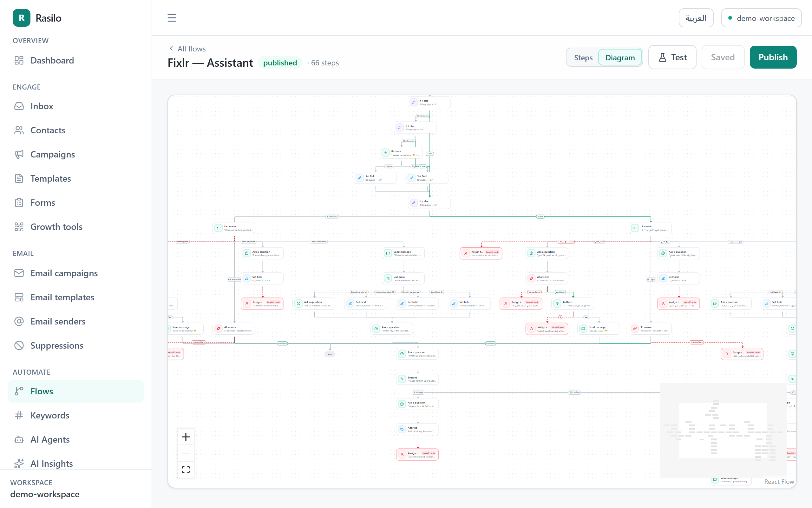
Task: Open the Inbox page
Action: (75, 106)
